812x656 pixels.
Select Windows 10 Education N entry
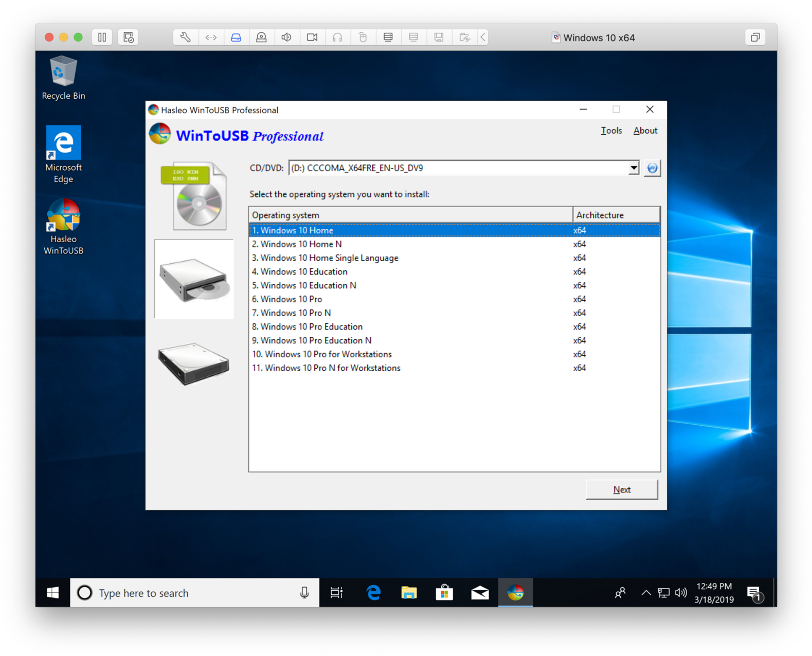click(x=308, y=285)
